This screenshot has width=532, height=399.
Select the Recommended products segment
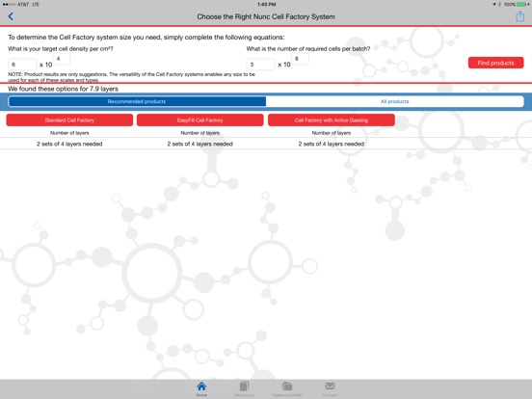point(137,101)
